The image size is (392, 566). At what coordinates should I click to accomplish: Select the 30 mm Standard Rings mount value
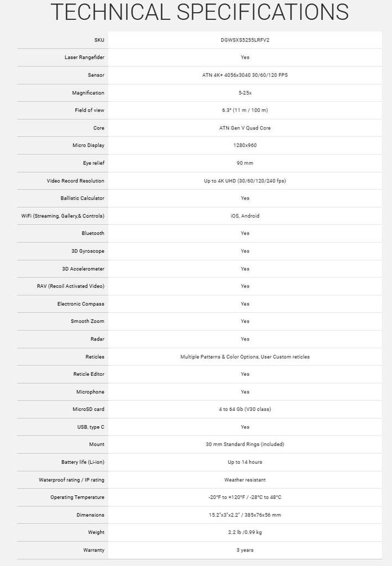coord(245,444)
